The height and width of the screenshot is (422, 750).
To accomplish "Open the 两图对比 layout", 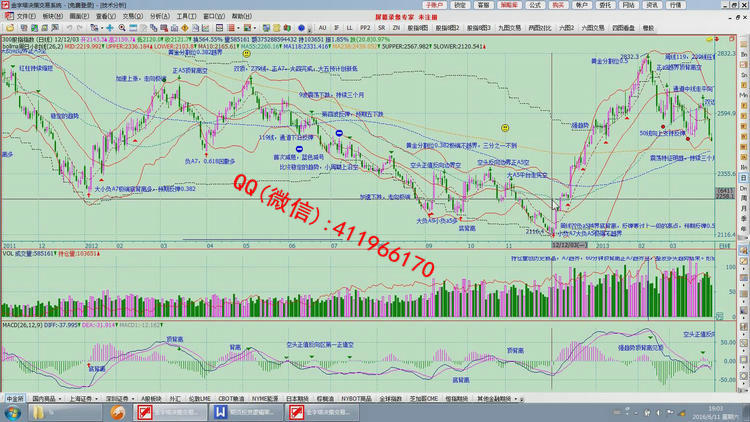I will coord(540,28).
